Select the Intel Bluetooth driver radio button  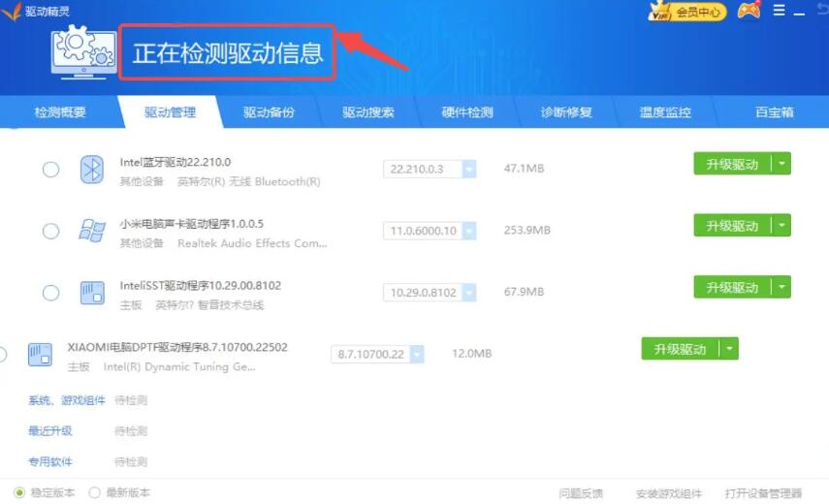point(50,170)
